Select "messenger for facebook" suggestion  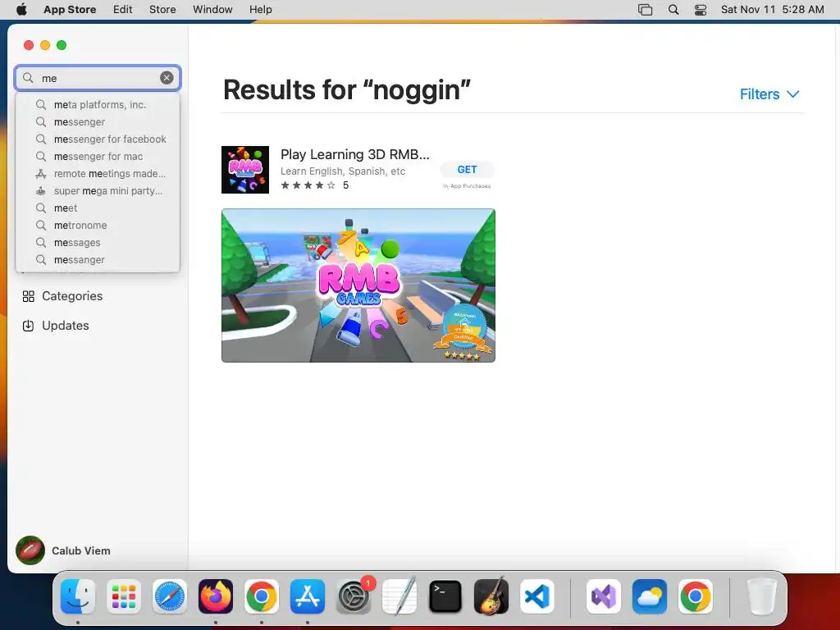98,139
